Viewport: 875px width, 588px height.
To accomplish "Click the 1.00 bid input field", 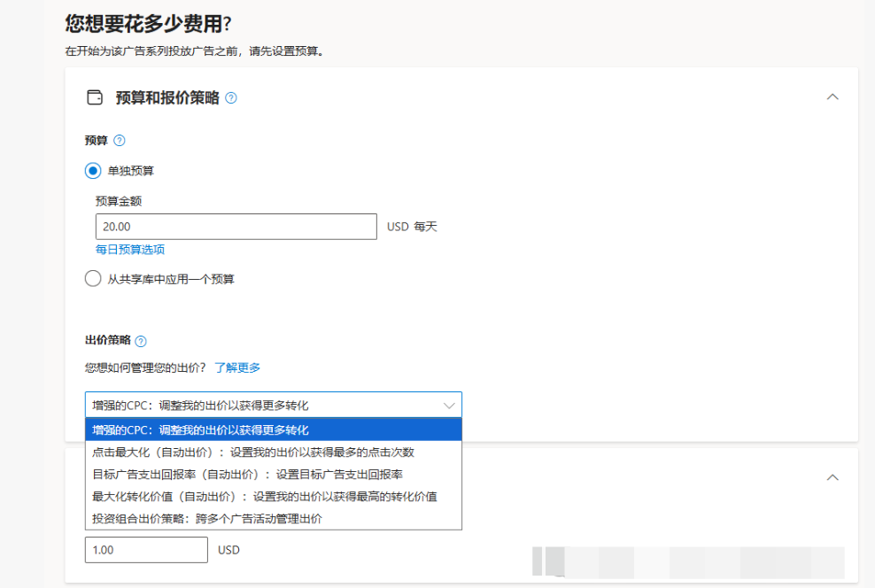I will tap(146, 550).
